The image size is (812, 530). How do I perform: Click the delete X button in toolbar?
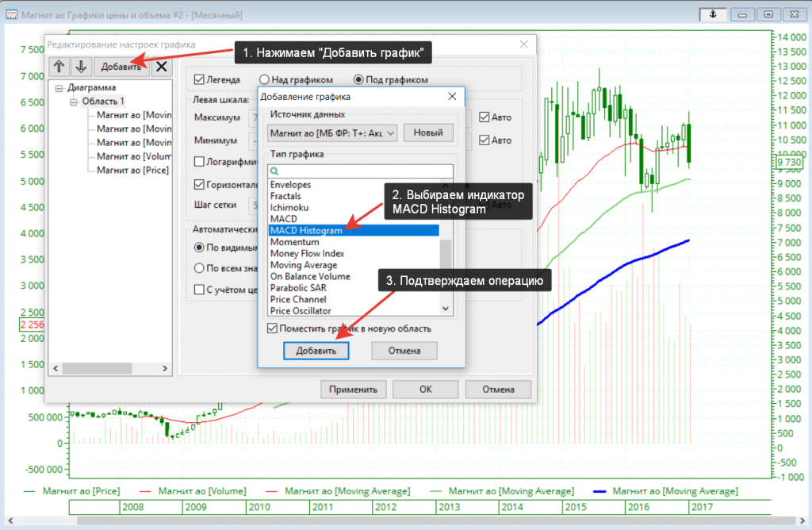point(161,67)
